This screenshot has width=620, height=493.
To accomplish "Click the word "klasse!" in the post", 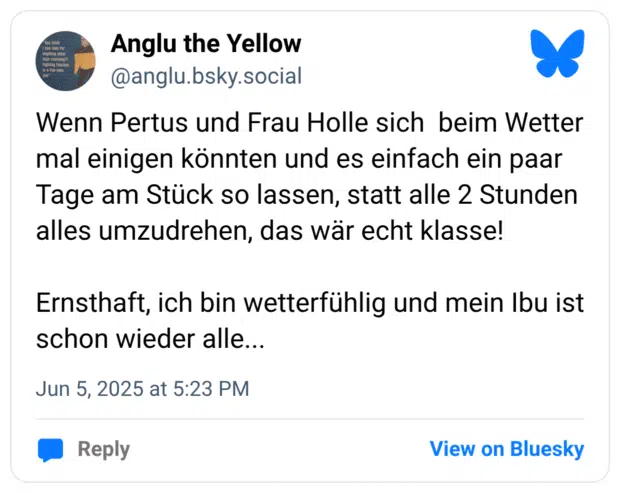I will (x=454, y=231).
